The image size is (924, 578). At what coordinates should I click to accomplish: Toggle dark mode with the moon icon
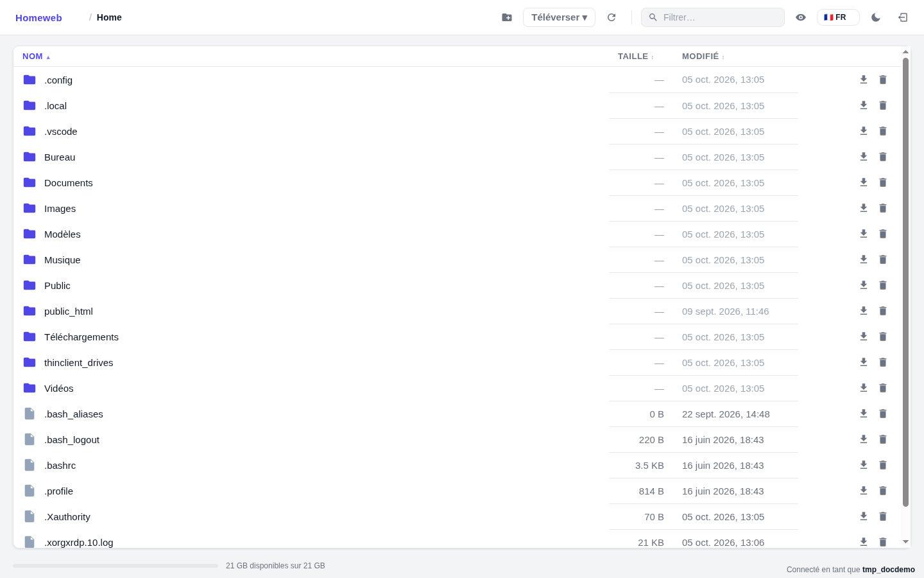click(876, 17)
